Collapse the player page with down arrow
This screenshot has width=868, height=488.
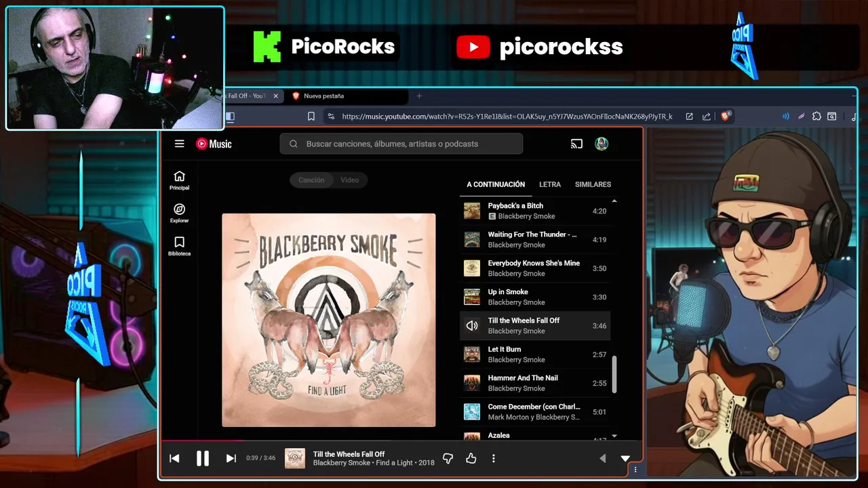(625, 459)
